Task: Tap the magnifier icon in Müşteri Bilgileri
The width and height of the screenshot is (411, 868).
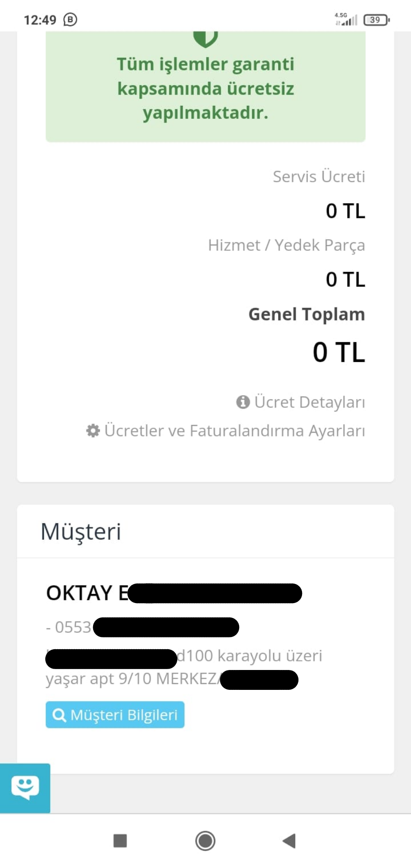Action: point(59,715)
